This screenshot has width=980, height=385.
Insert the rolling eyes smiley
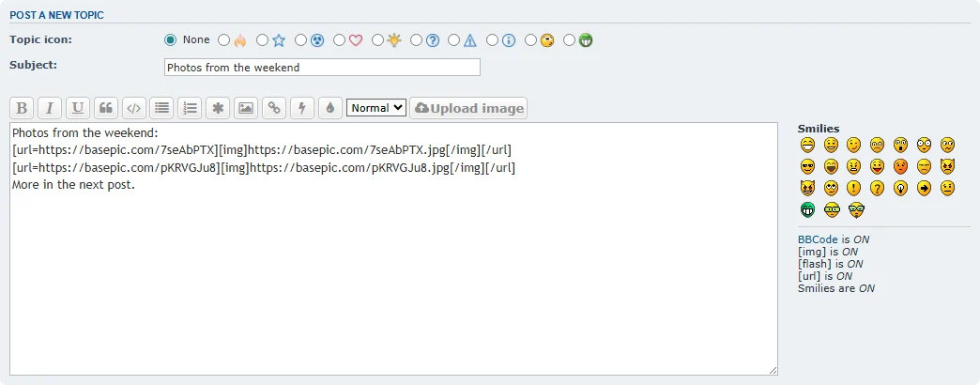831,188
